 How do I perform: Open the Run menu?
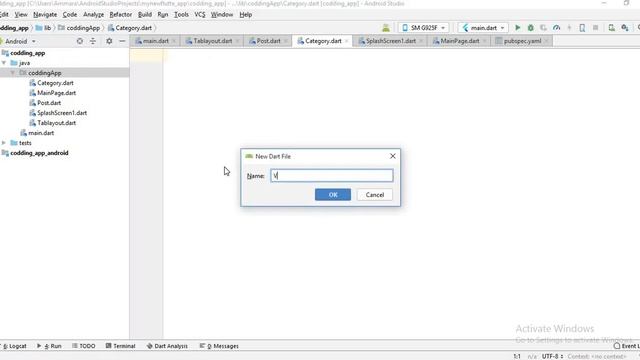point(162,15)
